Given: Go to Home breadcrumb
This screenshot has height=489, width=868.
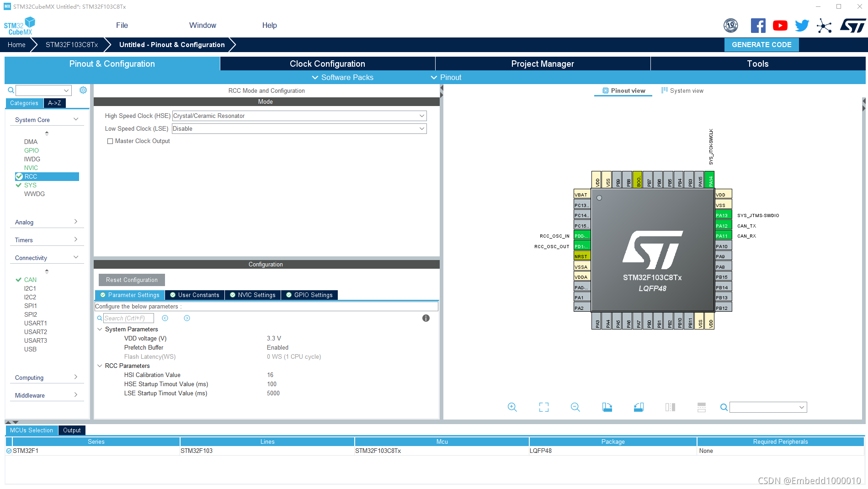Looking at the screenshot, I should (16, 44).
